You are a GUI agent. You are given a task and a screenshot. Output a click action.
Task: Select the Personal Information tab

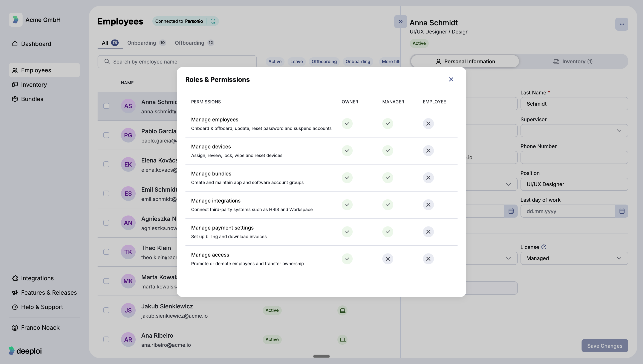pyautogui.click(x=465, y=62)
